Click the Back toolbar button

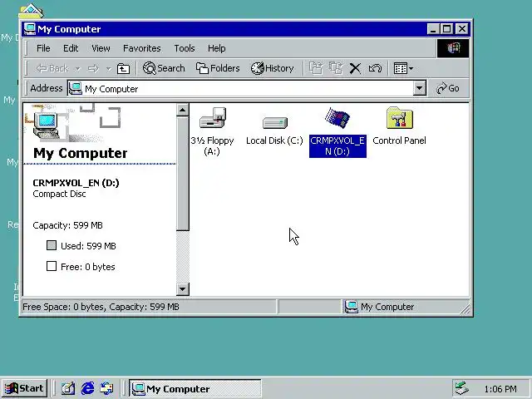(x=53, y=68)
